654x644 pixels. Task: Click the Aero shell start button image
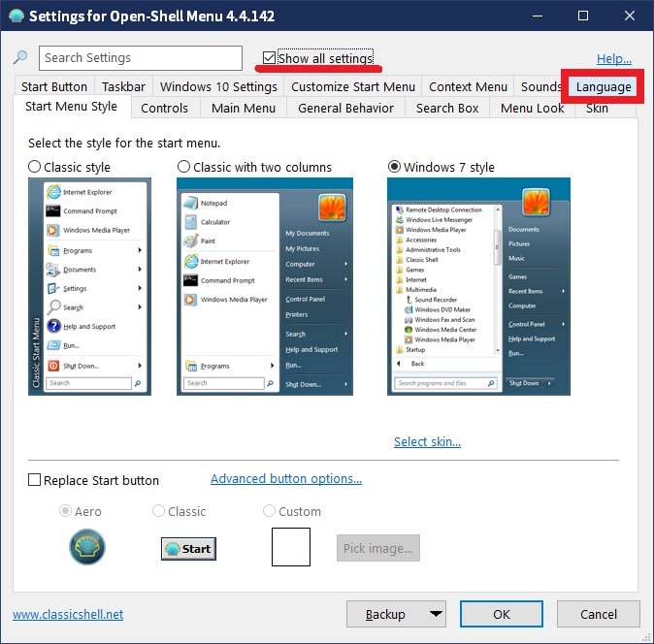click(x=86, y=546)
